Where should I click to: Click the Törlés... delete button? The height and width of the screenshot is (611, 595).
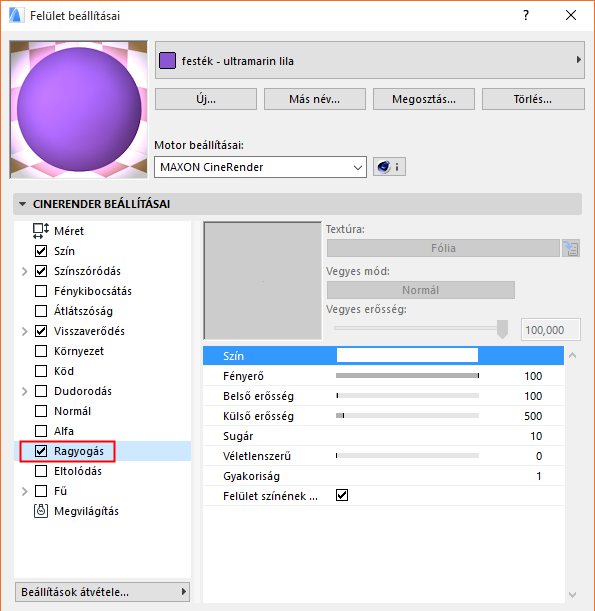533,99
